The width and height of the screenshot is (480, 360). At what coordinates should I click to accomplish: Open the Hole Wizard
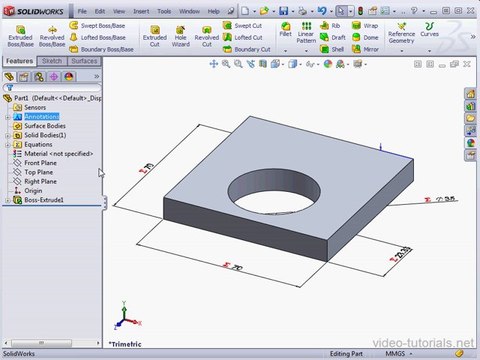click(x=181, y=36)
